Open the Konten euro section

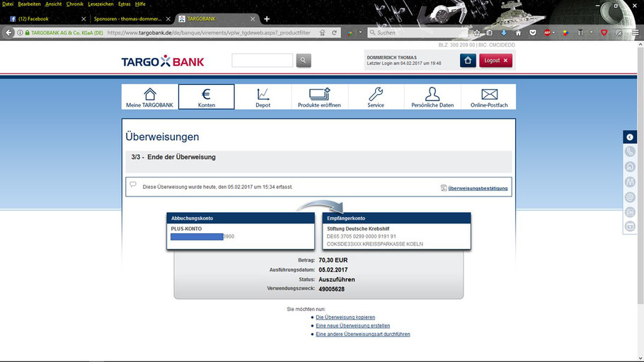click(207, 97)
